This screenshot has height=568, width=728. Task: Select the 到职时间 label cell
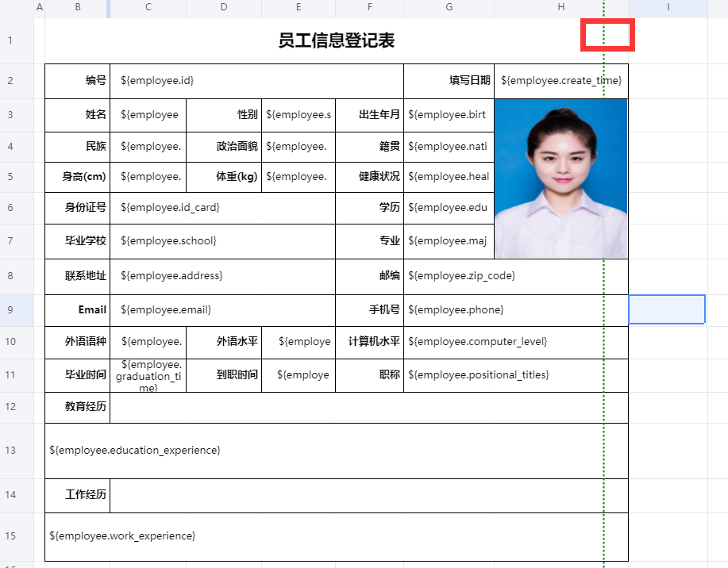[x=224, y=375]
